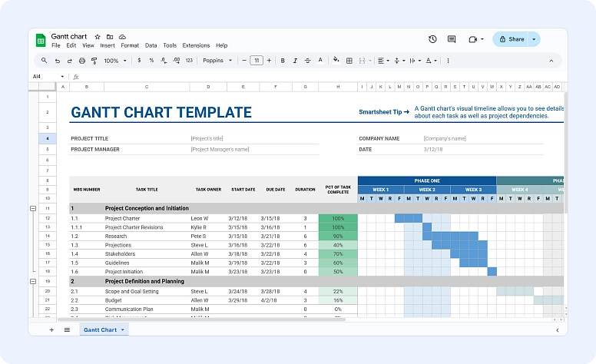Image resolution: width=596 pixels, height=364 pixels.
Task: Open the zoom 100% dropdown
Action: [x=114, y=61]
